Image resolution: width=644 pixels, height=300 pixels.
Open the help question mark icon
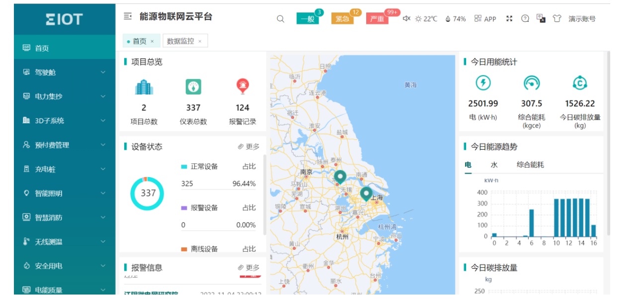point(525,18)
